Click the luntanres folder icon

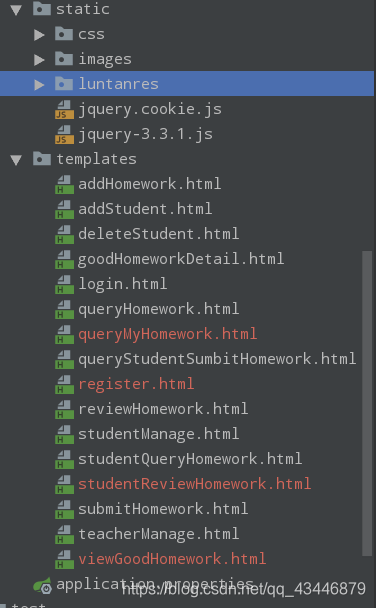[x=64, y=83]
